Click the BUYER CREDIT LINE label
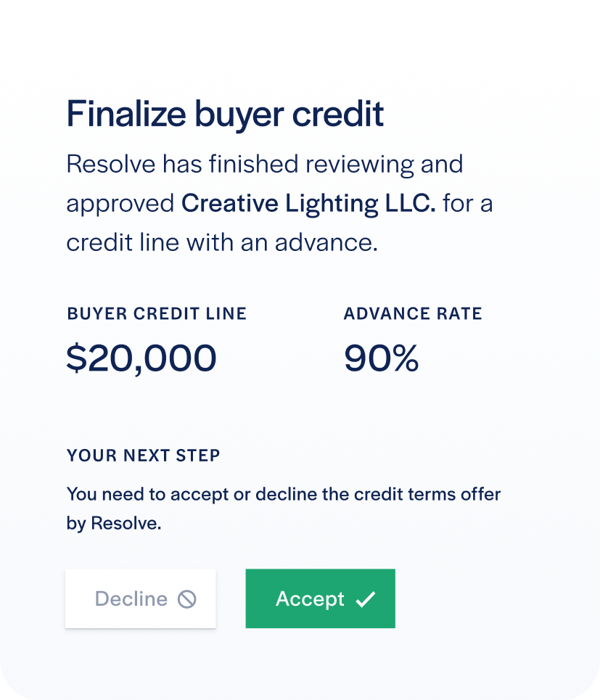 (157, 313)
